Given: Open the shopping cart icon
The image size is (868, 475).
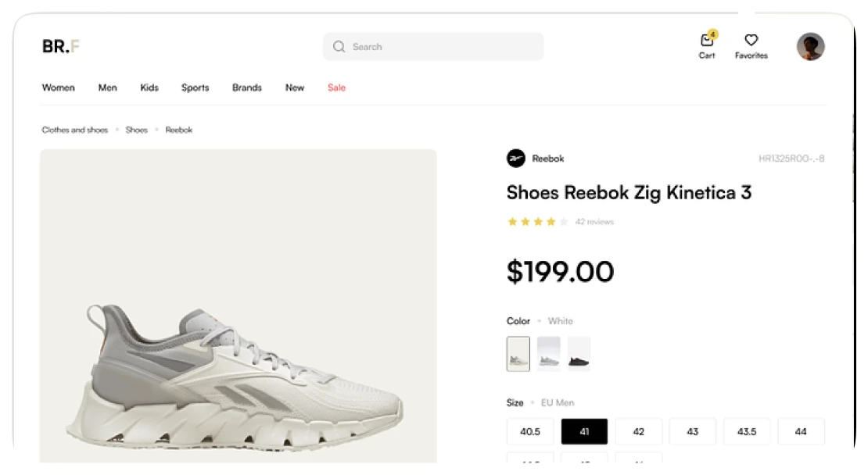Looking at the screenshot, I should click(707, 41).
